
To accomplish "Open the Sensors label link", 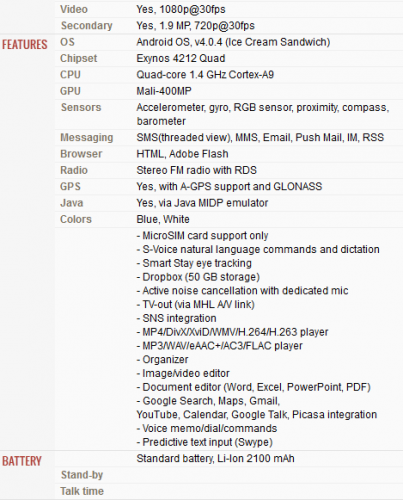I will coord(81,107).
